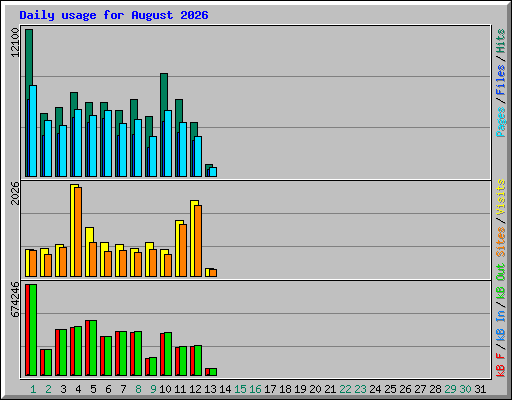Click the chart title 'Daily usage for August 2026'
Screen dimensions: 512x400
tap(114, 15)
